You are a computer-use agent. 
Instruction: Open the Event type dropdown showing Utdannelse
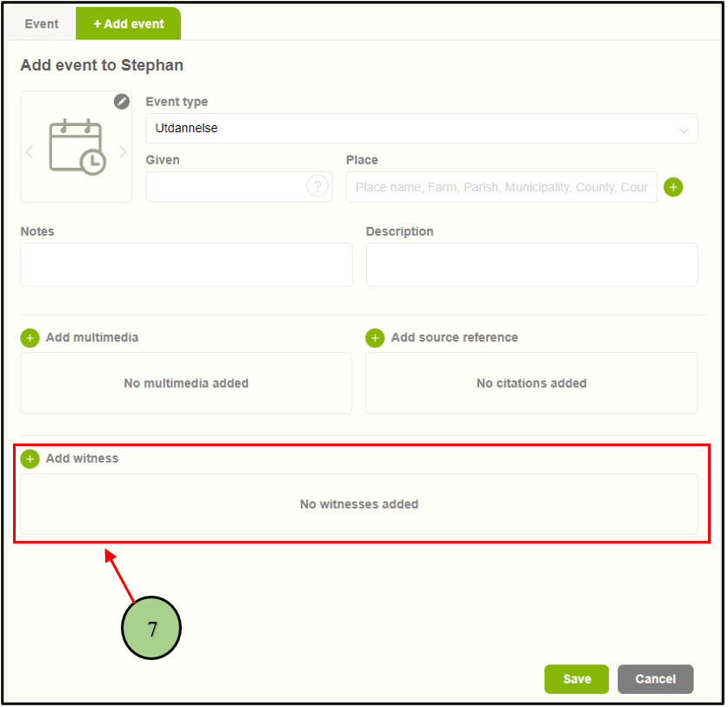(x=421, y=129)
